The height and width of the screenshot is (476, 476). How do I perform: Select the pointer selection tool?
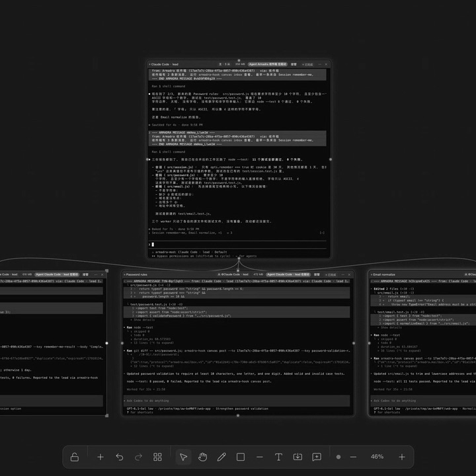pos(183,457)
